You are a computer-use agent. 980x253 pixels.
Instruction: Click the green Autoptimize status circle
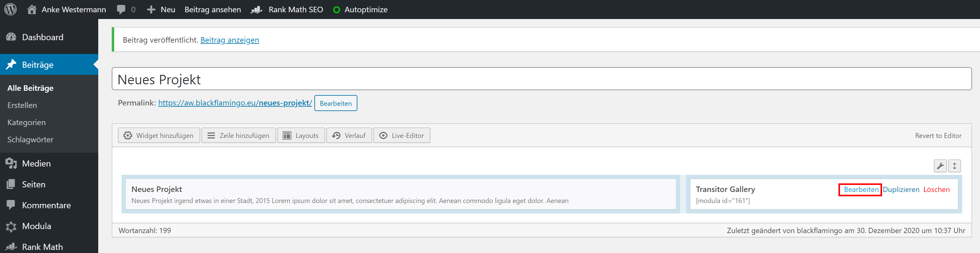point(336,10)
